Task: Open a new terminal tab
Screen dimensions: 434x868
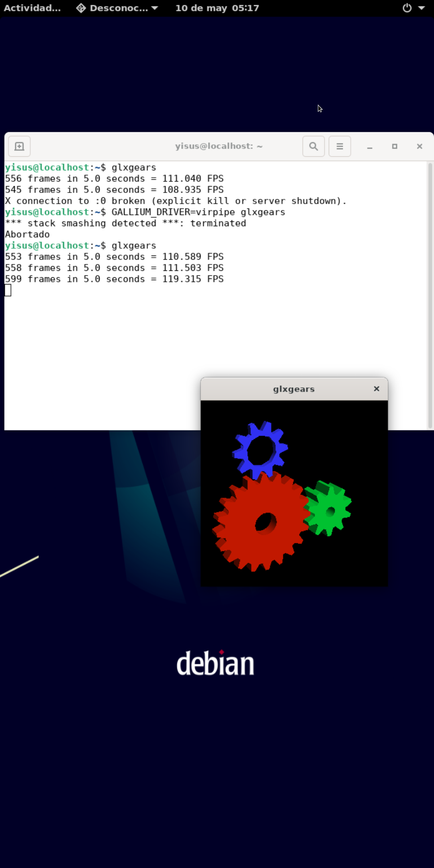Action: click(19, 146)
